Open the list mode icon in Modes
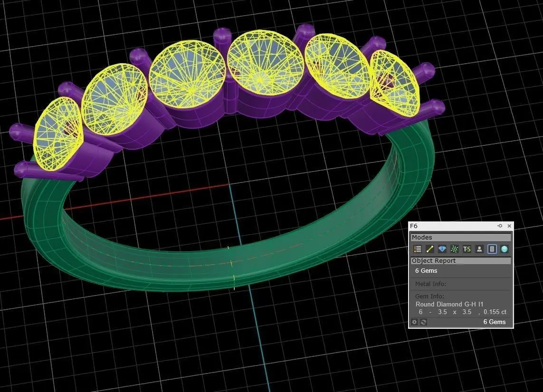 point(418,249)
